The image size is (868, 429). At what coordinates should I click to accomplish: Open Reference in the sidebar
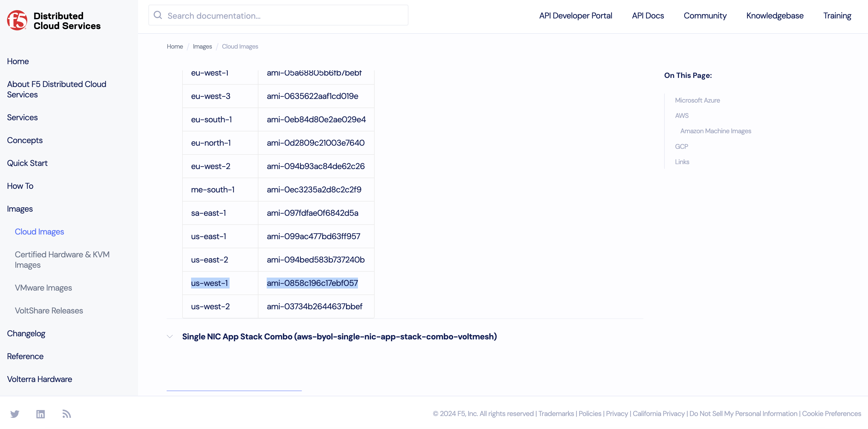pos(25,356)
